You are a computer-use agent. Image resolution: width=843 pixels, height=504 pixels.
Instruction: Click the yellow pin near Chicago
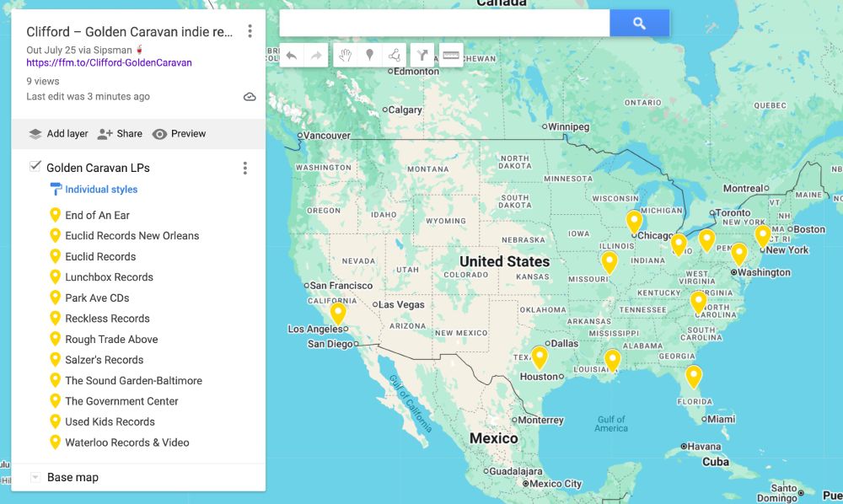point(634,222)
